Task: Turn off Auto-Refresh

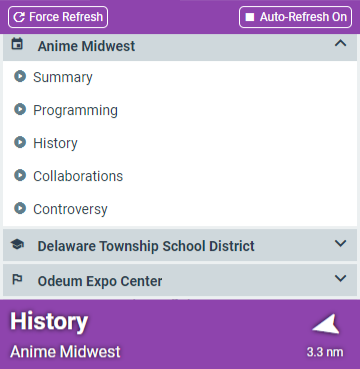Action: click(x=295, y=17)
